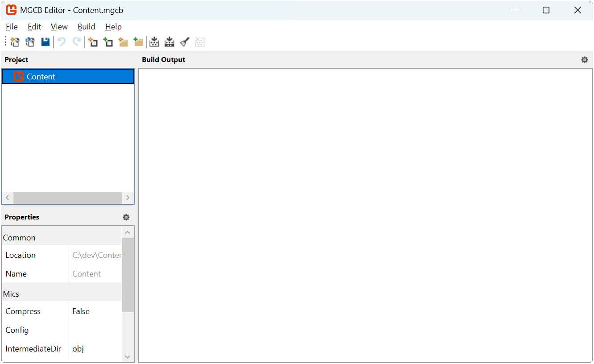Click the Add Existing Item icon
Viewport: 594px width, 364px height.
tap(108, 42)
